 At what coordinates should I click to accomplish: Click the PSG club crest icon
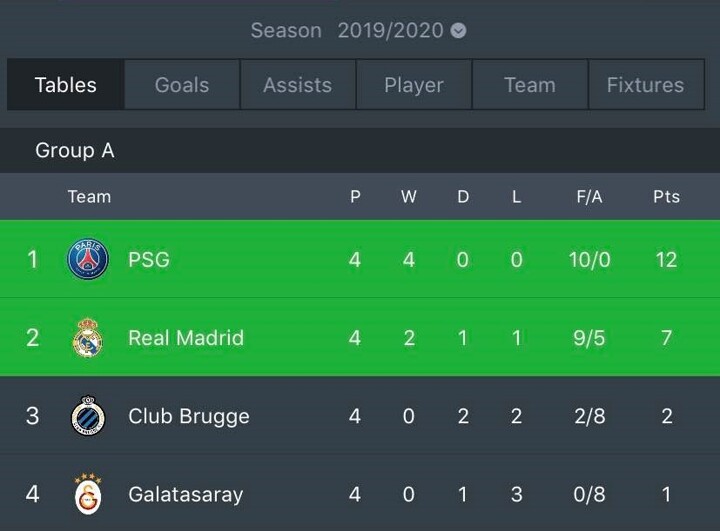[88, 259]
